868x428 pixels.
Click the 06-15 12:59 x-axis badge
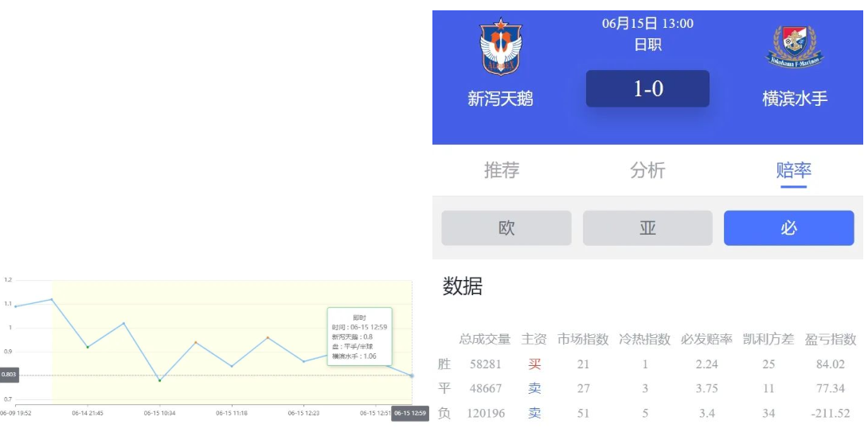click(x=410, y=413)
